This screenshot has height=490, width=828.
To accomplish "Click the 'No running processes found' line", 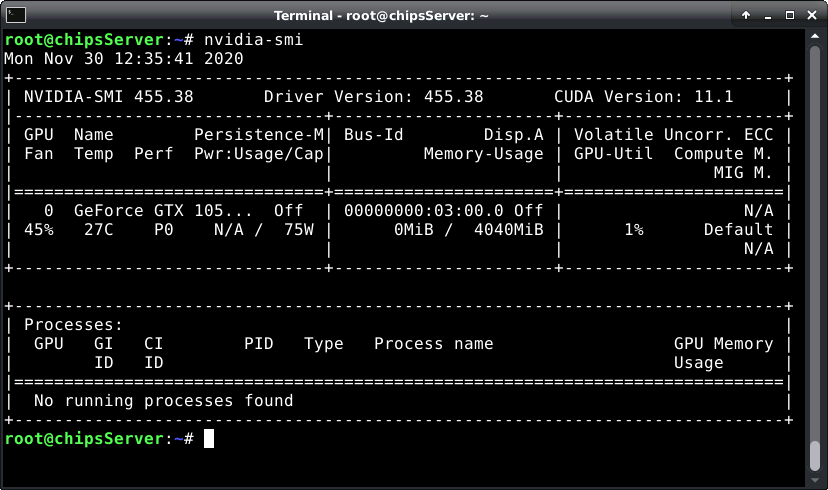I will 163,401.
